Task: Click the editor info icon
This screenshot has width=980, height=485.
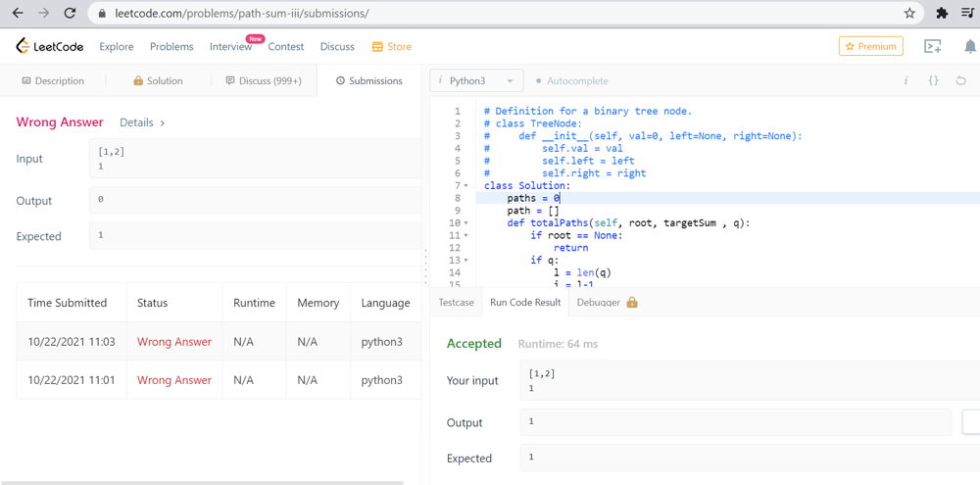Action: coord(905,80)
